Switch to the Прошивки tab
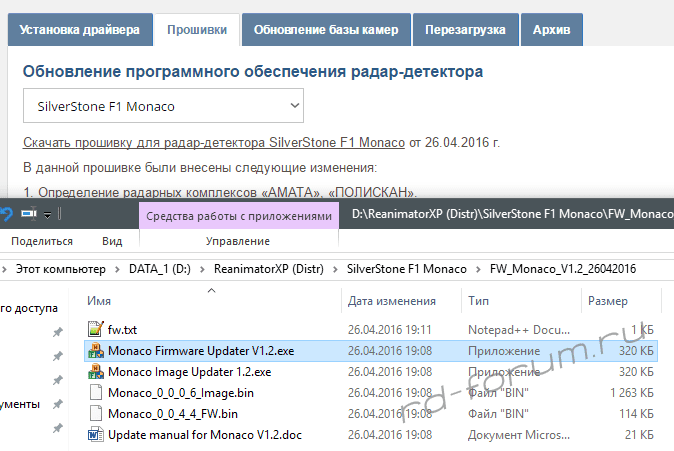 click(x=197, y=30)
